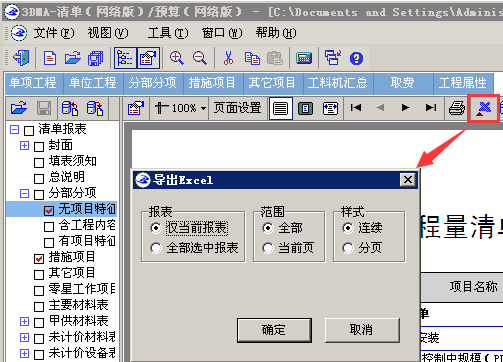This screenshot has width=503, height=362.
Task: Switch to the 工程属性 tab
Action: point(463,83)
